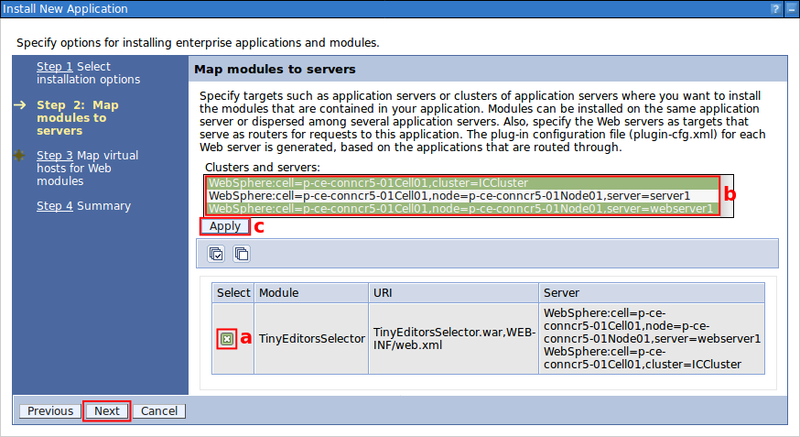This screenshot has height=437, width=800.
Task: Click the Next button
Action: [107, 411]
